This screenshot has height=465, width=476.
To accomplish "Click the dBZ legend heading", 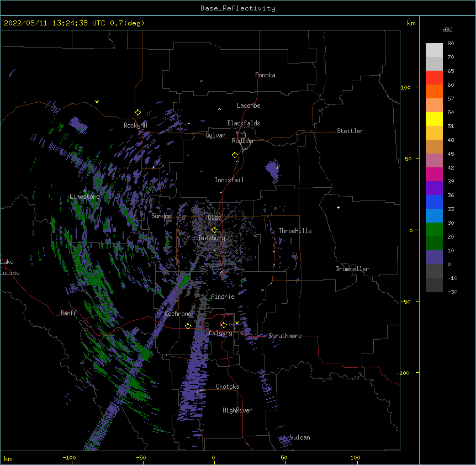I will tap(447, 29).
